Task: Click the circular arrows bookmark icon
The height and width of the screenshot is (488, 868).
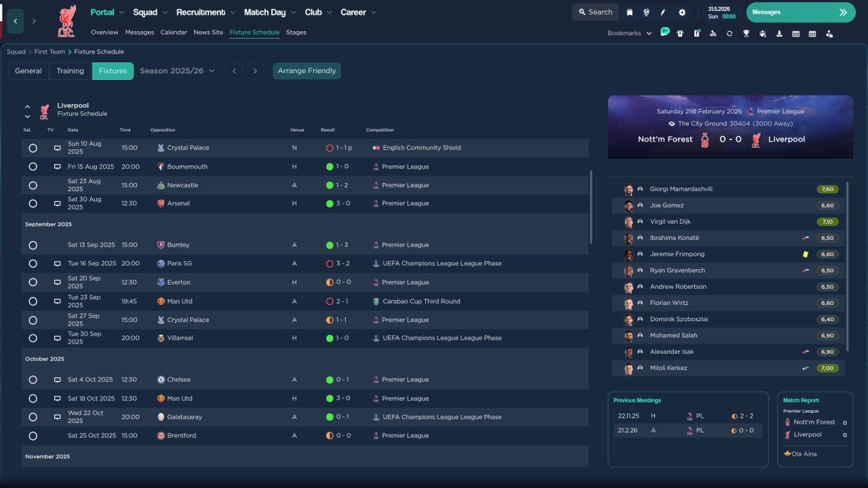Action: point(730,33)
